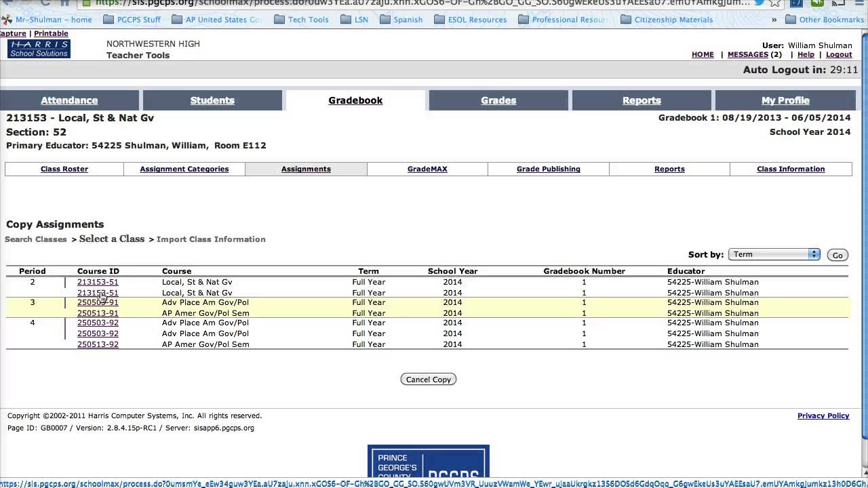The width and height of the screenshot is (868, 488).
Task: Open the Privacy Policy link
Action: pos(823,415)
